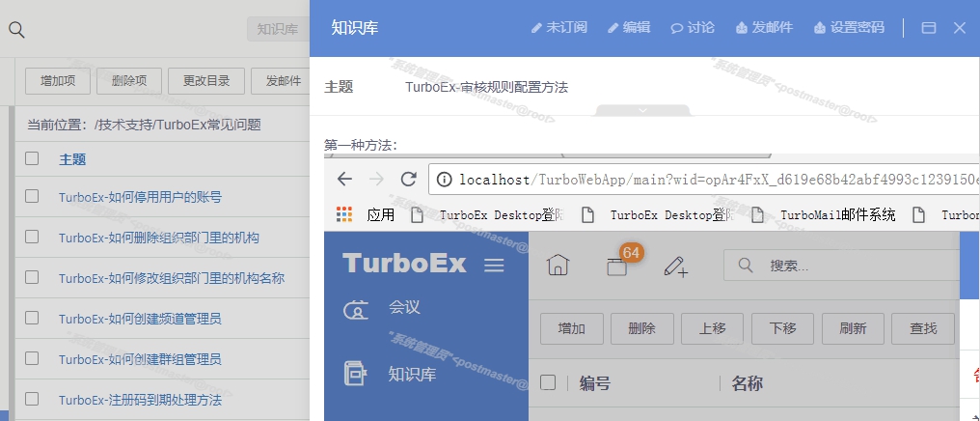This screenshot has width=980, height=421.
Task: Click the browser back arrow
Action: (344, 180)
